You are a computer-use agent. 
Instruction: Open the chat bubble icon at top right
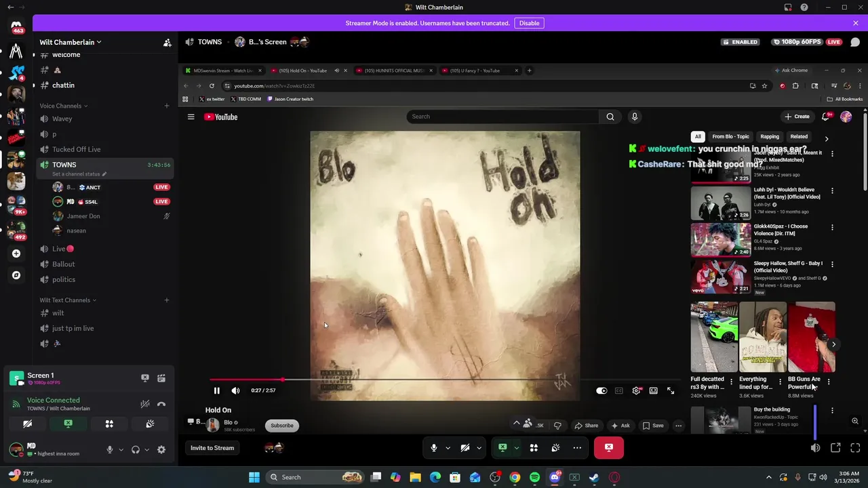coord(855,42)
